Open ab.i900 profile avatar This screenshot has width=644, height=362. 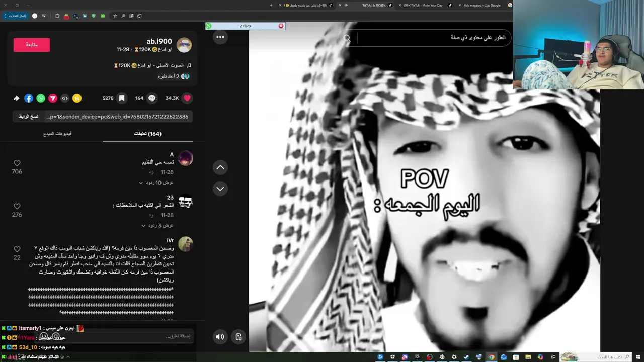coord(184,45)
